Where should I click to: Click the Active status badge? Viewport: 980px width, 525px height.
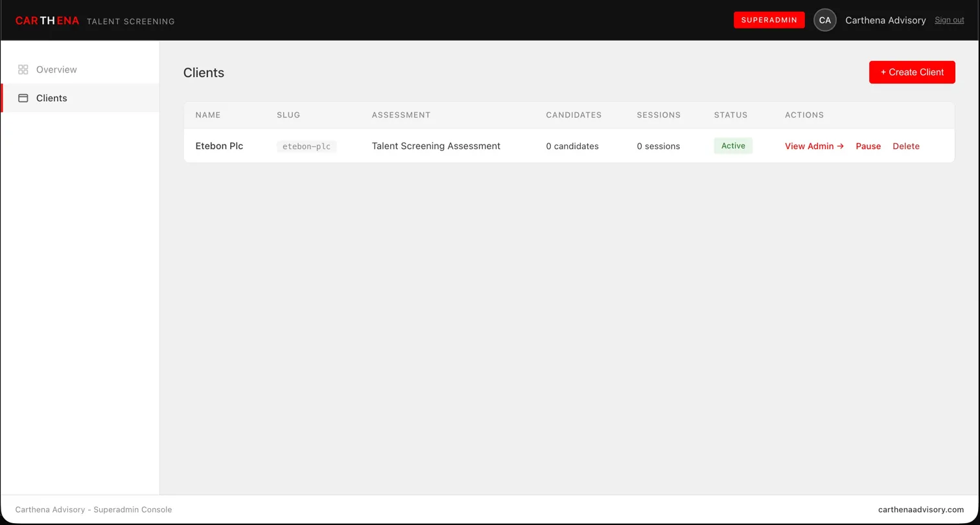(x=733, y=146)
